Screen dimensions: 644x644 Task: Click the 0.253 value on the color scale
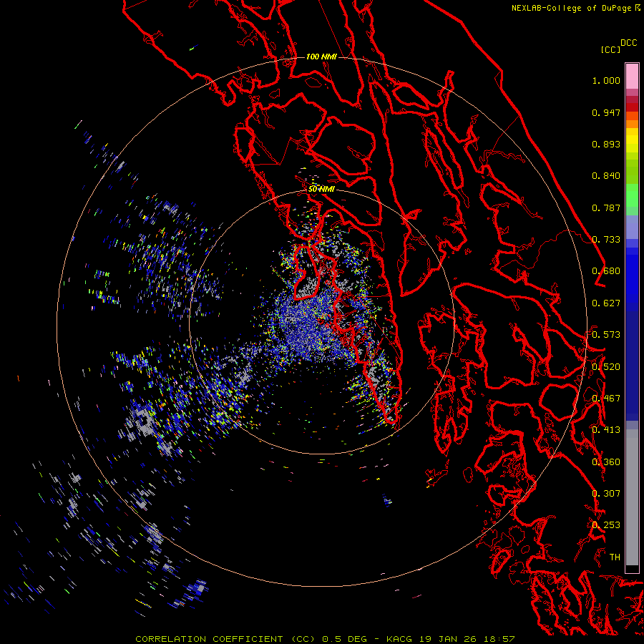tap(606, 525)
